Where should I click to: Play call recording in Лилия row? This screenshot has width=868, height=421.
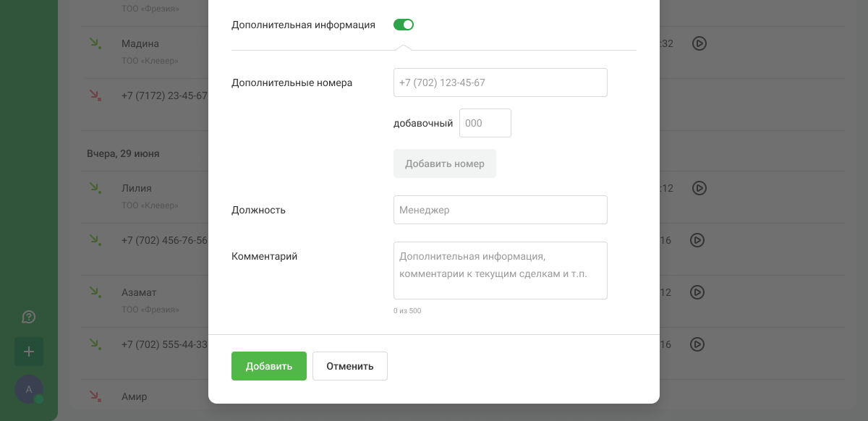tap(699, 188)
